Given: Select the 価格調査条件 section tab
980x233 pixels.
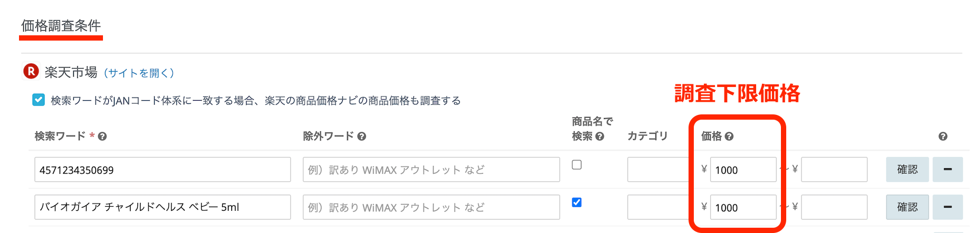Looking at the screenshot, I should (x=61, y=26).
